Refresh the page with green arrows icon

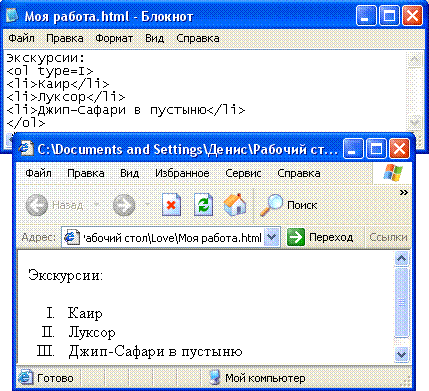click(x=203, y=205)
